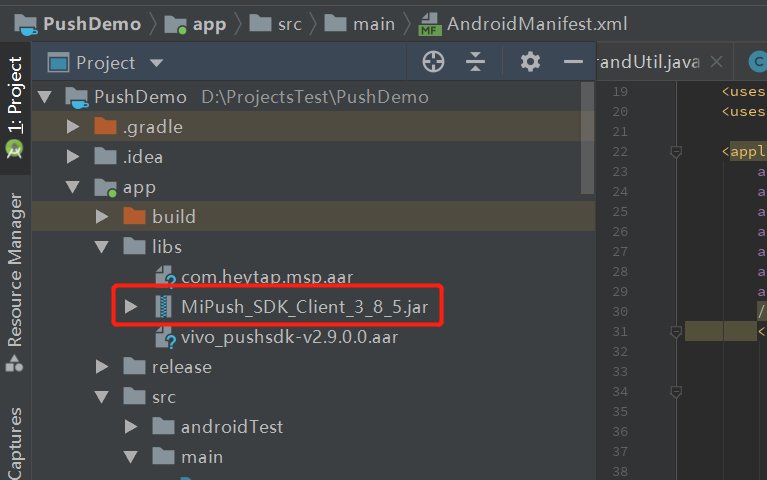767x480 pixels.
Task: Expand the build folder
Action: [101, 217]
